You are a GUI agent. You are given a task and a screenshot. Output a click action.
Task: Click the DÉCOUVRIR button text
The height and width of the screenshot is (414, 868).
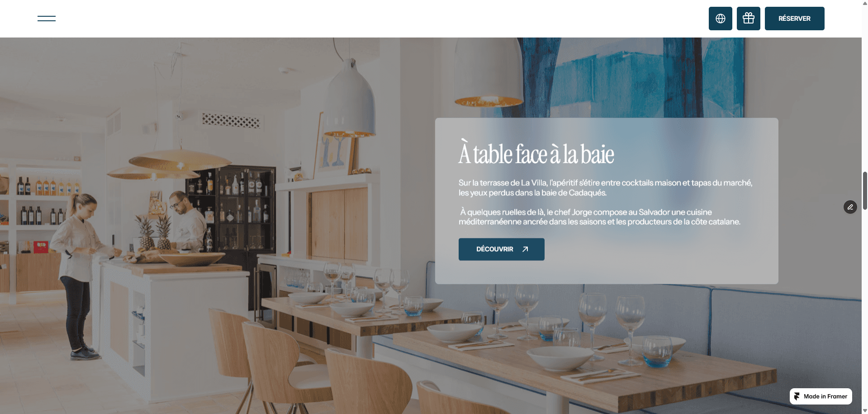point(495,249)
